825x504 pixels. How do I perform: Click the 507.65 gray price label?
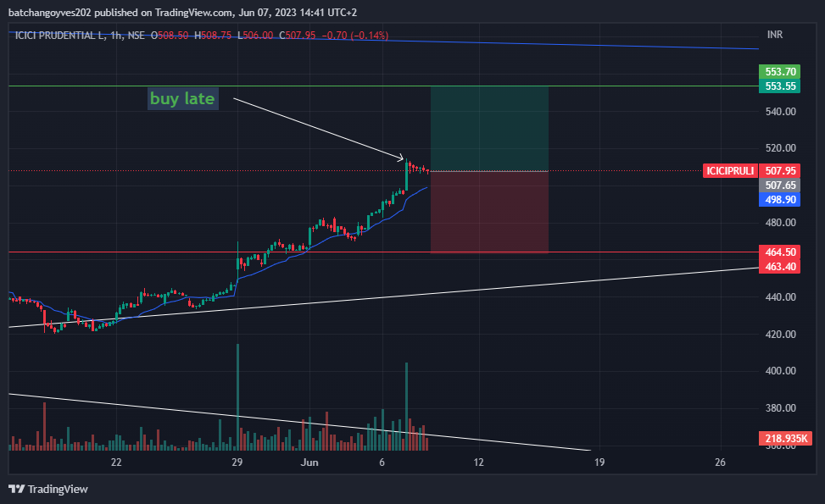(x=779, y=185)
